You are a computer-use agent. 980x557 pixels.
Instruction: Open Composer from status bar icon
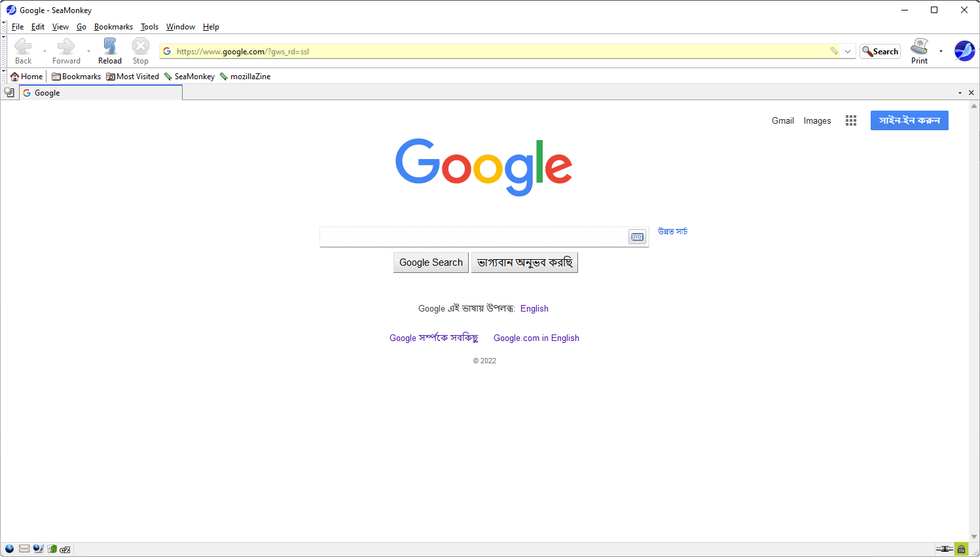coord(38,549)
